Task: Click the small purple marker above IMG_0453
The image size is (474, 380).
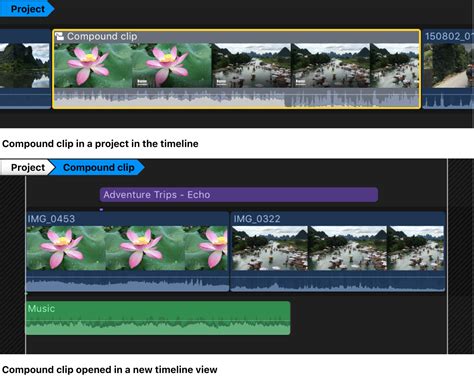Action: click(x=101, y=210)
